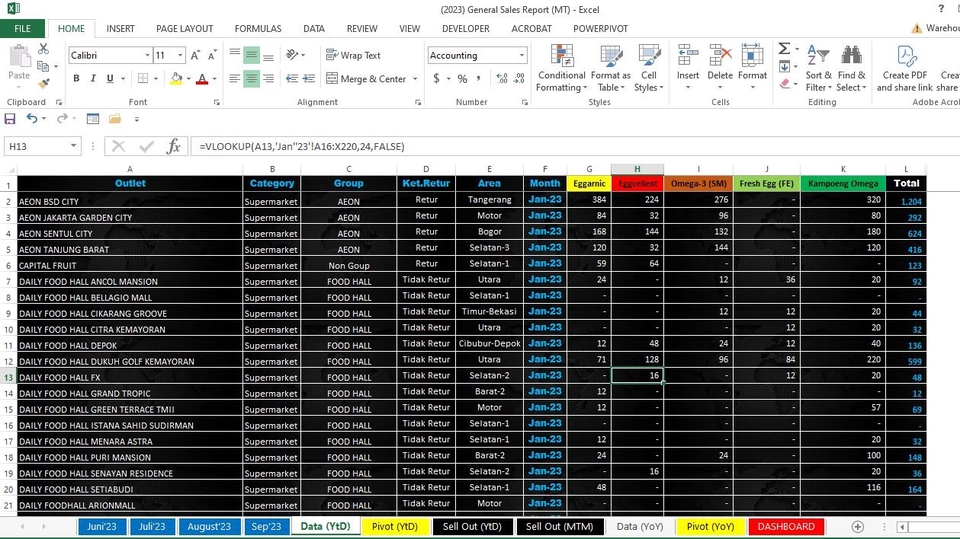This screenshot has width=960, height=539.
Task: Toggle Middle Align vertical alignment
Action: point(252,55)
